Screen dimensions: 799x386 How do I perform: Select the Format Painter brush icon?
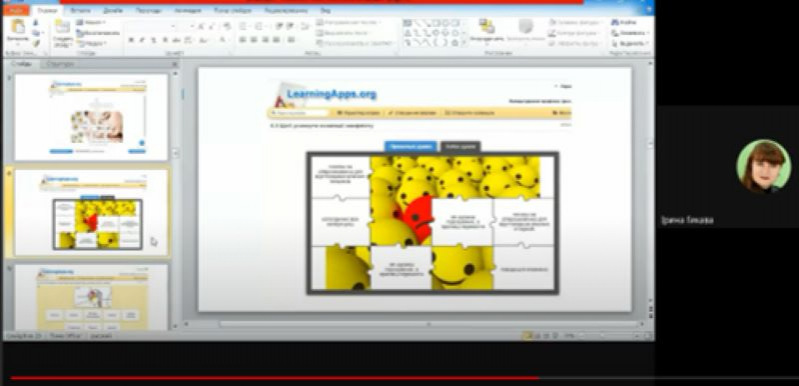tap(36, 43)
